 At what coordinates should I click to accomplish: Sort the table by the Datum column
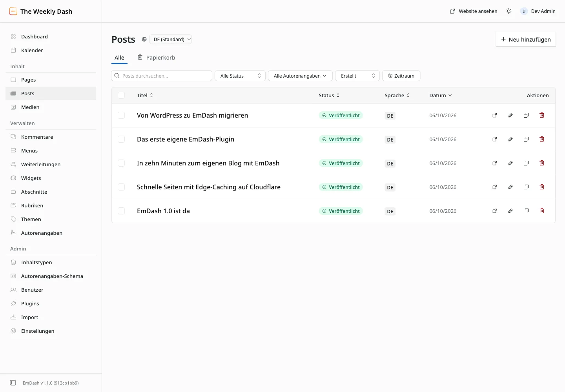tap(441, 95)
